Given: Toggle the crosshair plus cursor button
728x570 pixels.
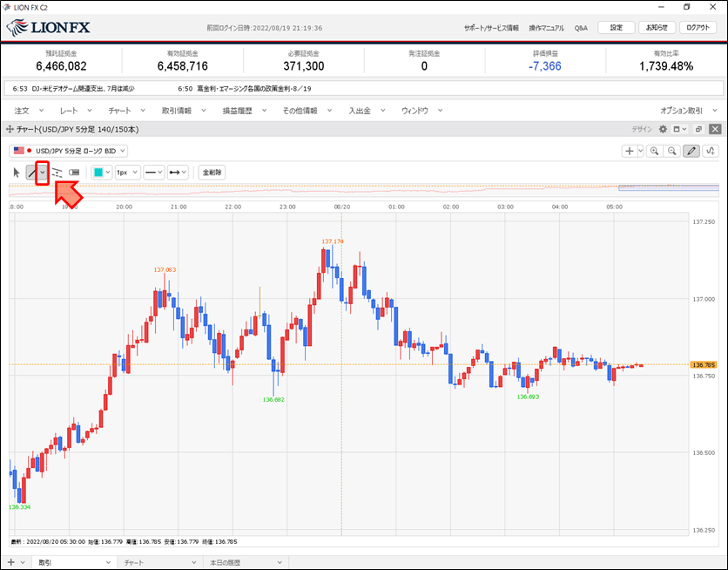Looking at the screenshot, I should pos(630,151).
